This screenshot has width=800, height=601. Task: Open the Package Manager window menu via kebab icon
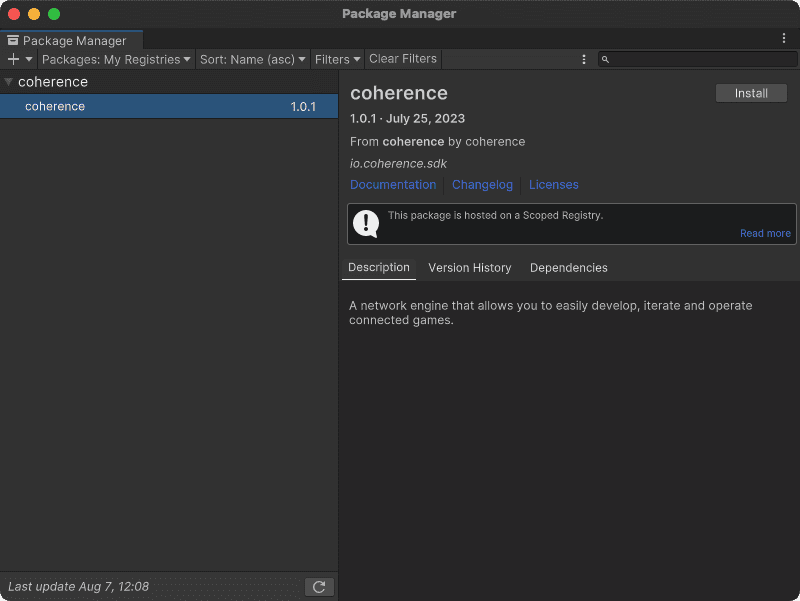783,37
